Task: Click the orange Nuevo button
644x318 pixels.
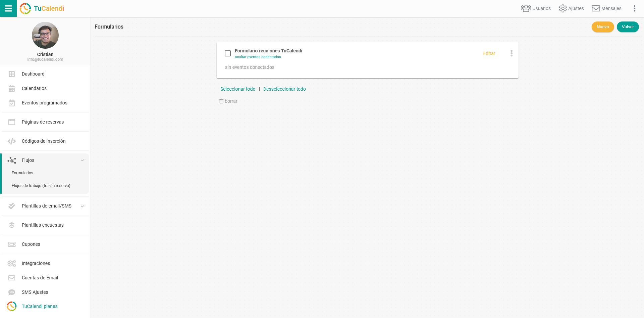Action: click(x=603, y=27)
